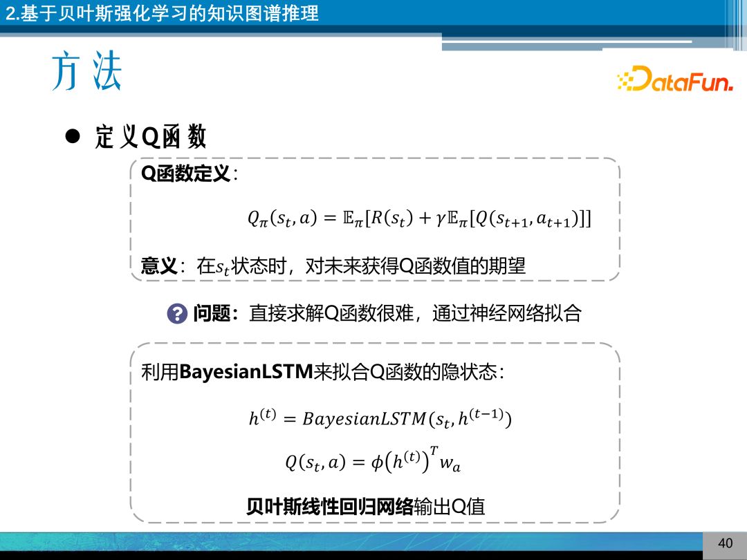Screen dimensions: 747x560
Task: Click the DataFun logo
Action: tap(674, 79)
